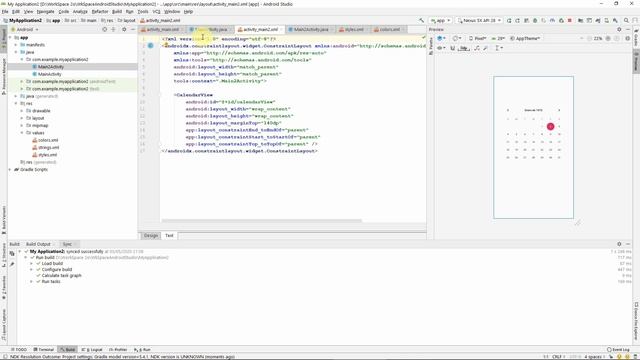Click the toggle view icon in Build sidebar
Image resolution: width=640 pixels, height=360 pixels.
pyautogui.click(x=12, y=254)
